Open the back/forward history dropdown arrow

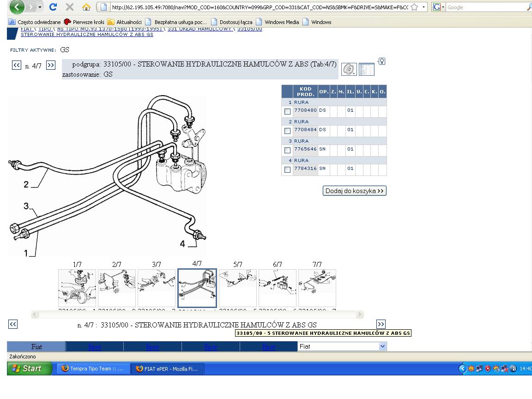coord(40,7)
